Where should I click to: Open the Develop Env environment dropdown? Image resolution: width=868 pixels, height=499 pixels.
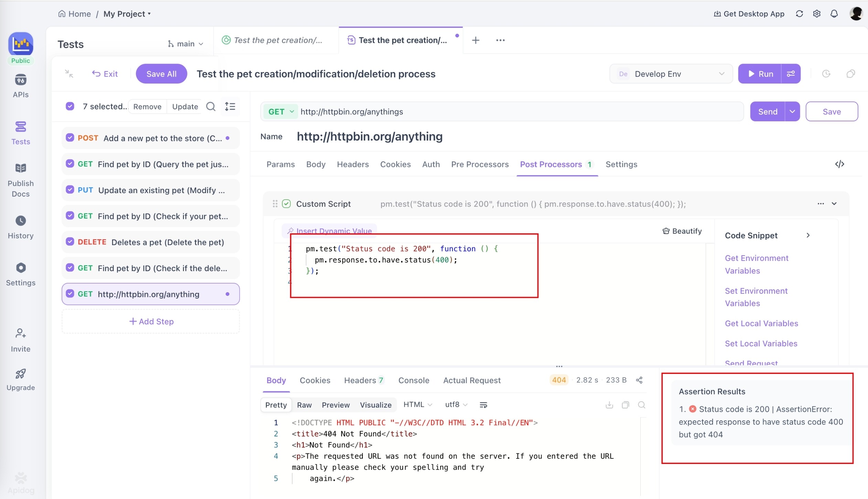pos(671,74)
